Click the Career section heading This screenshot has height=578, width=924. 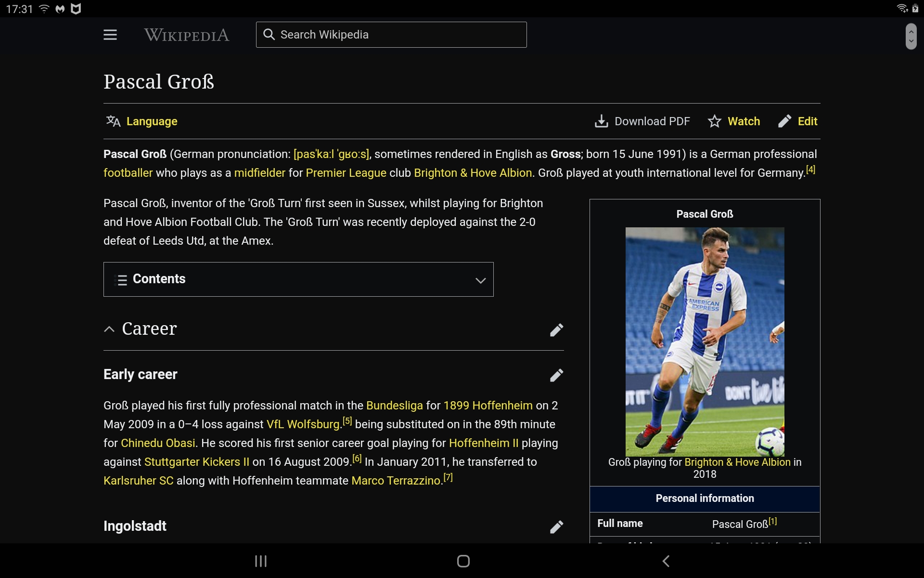tap(149, 328)
